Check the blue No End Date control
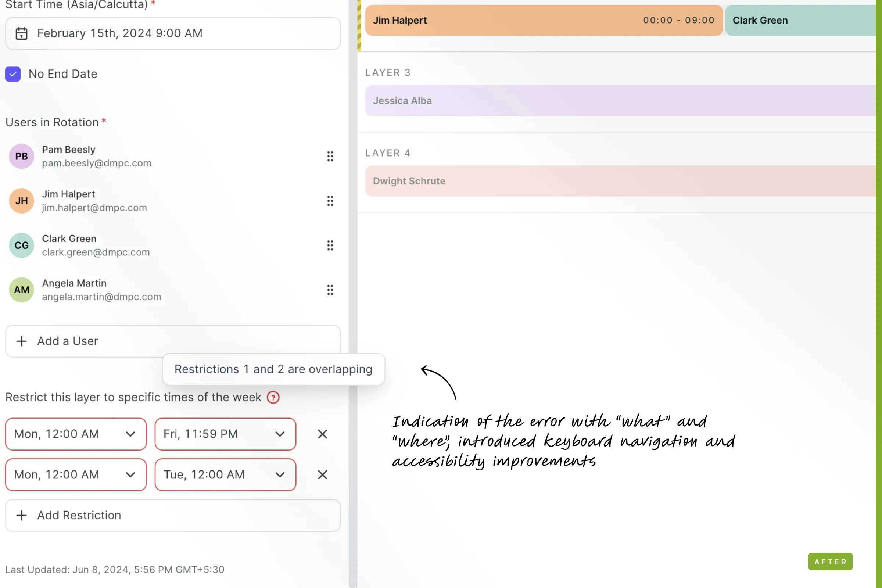This screenshot has height=588, width=882. 13,73
